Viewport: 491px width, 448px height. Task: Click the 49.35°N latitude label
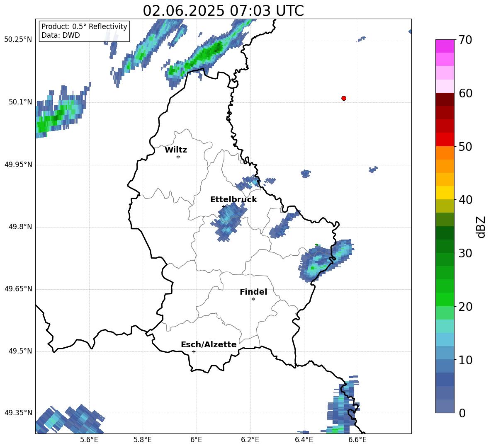18,413
